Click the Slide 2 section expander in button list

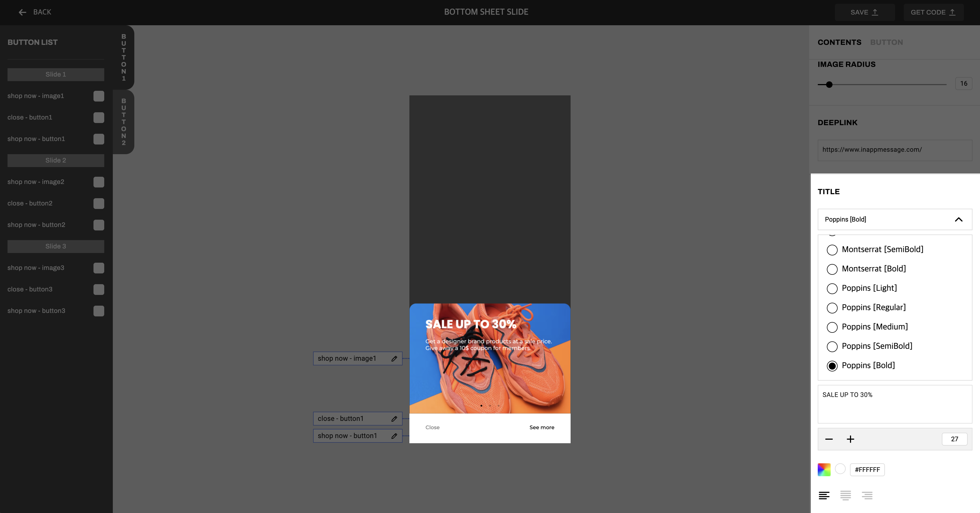[x=55, y=160]
